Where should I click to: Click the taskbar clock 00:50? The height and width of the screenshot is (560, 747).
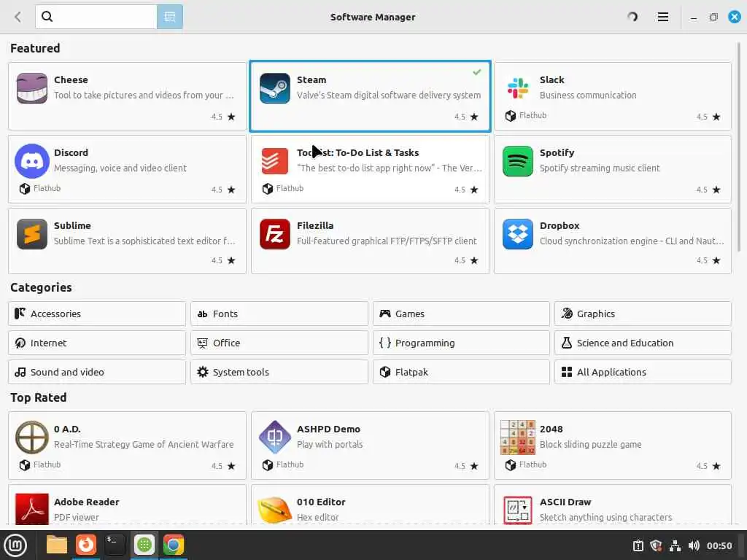click(719, 545)
